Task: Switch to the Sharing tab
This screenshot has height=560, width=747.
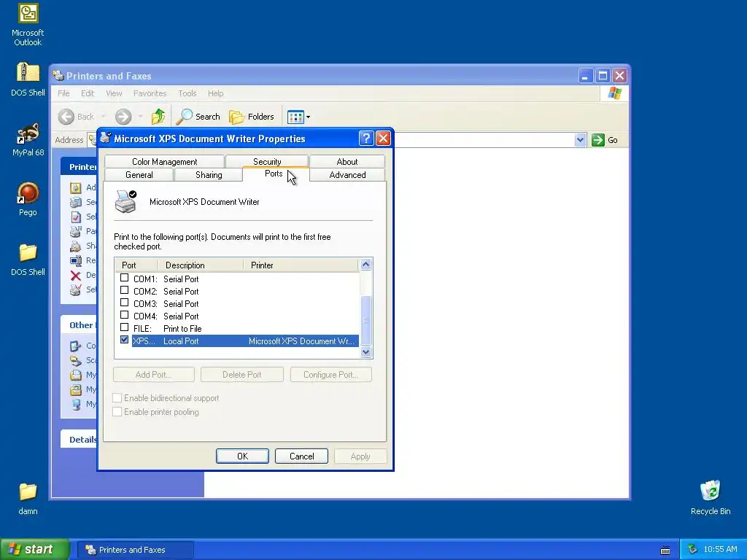Action: (x=209, y=175)
